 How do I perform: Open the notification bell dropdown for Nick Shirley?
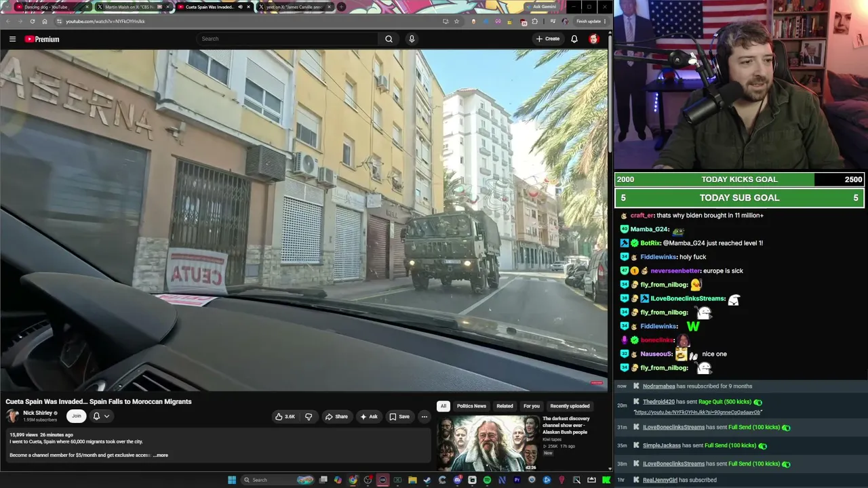click(101, 416)
